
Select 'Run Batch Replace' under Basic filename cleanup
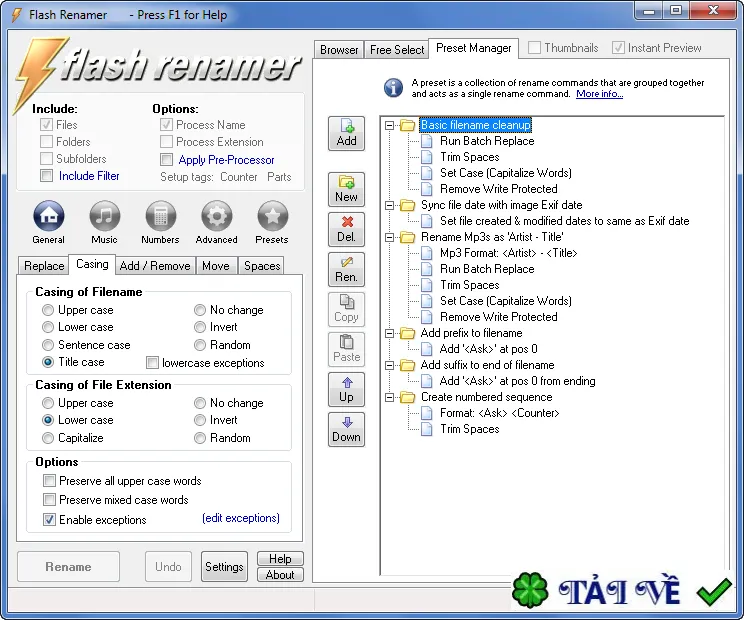point(487,141)
